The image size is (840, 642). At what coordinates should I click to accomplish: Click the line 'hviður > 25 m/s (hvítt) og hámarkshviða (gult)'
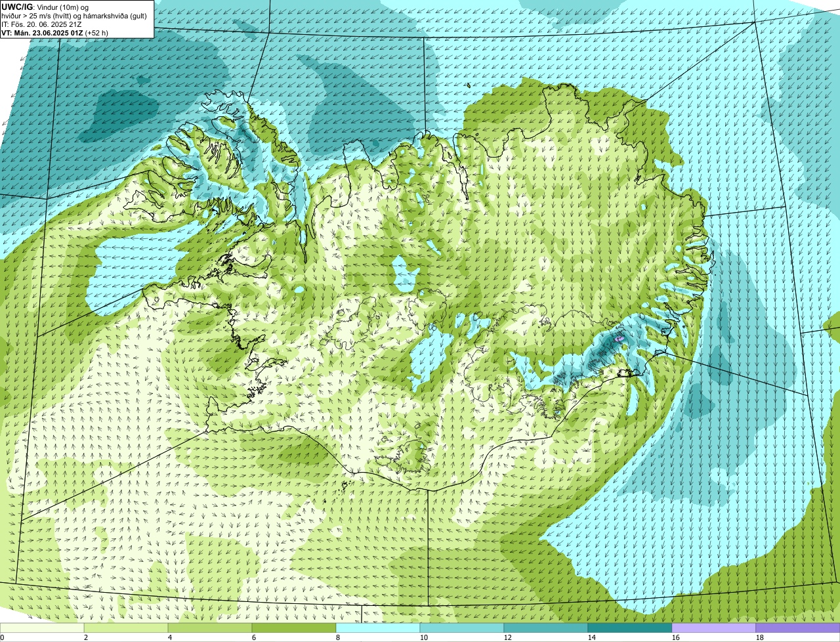[x=74, y=15]
